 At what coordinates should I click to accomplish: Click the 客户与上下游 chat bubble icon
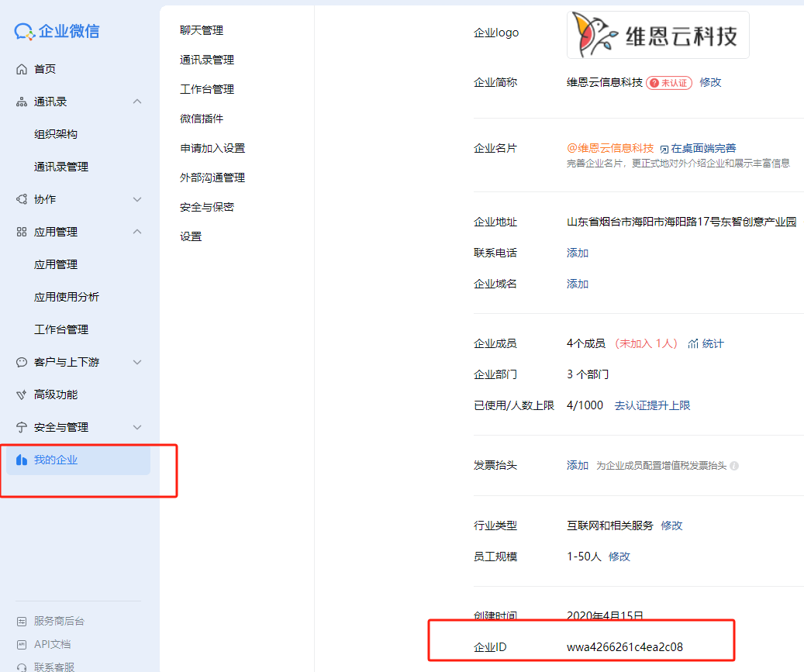(22, 362)
